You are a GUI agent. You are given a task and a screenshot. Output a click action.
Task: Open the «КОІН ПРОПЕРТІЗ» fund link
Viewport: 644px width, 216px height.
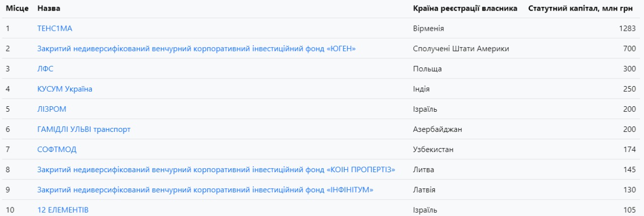(216, 170)
